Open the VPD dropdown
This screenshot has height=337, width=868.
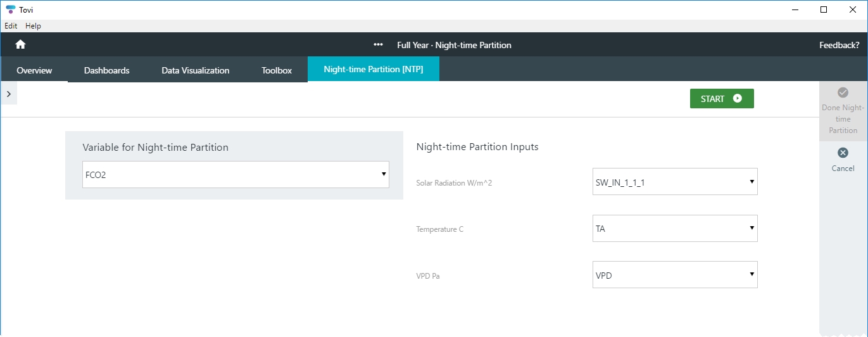coord(675,275)
